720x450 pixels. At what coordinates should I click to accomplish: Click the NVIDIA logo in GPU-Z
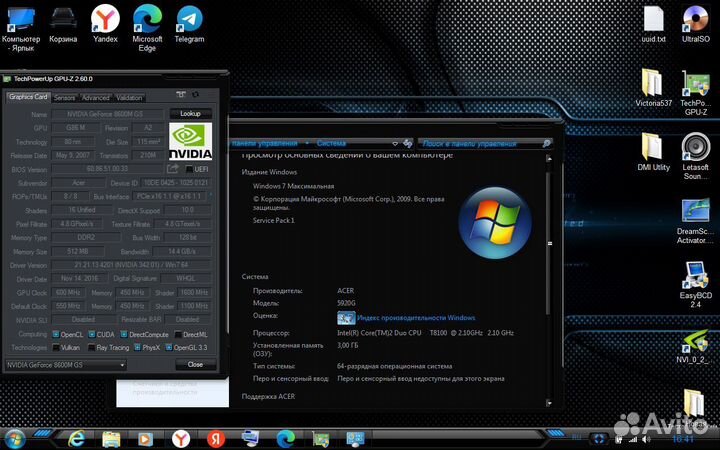click(191, 141)
